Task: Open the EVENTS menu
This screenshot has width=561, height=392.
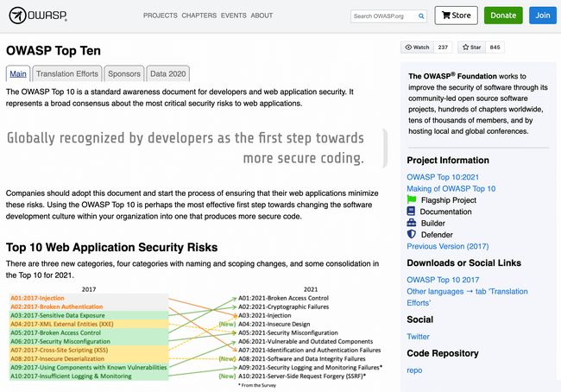Action: click(233, 16)
